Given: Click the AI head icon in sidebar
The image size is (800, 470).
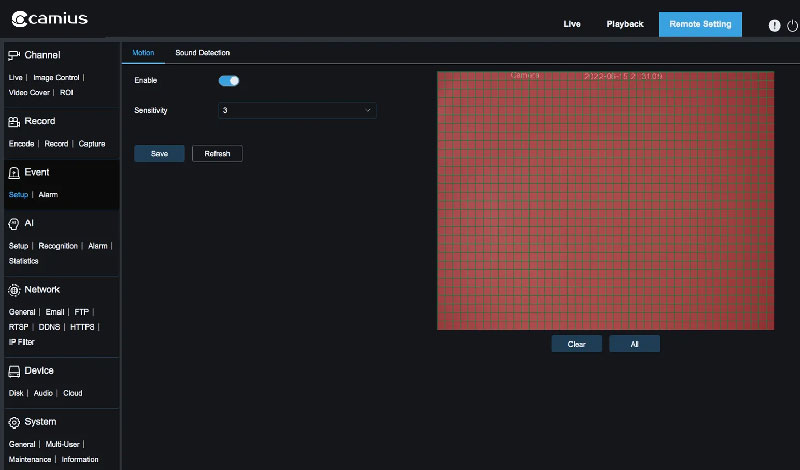Looking at the screenshot, I should tap(14, 223).
